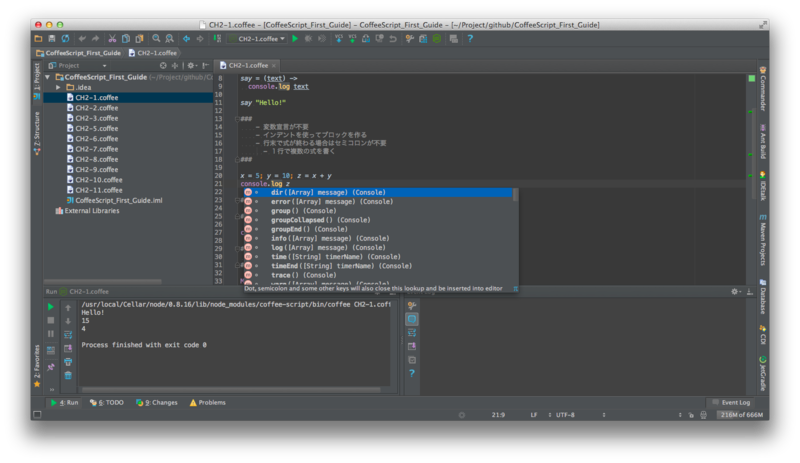
Task: Click the Undo arrow in the toolbar
Action: pos(82,39)
